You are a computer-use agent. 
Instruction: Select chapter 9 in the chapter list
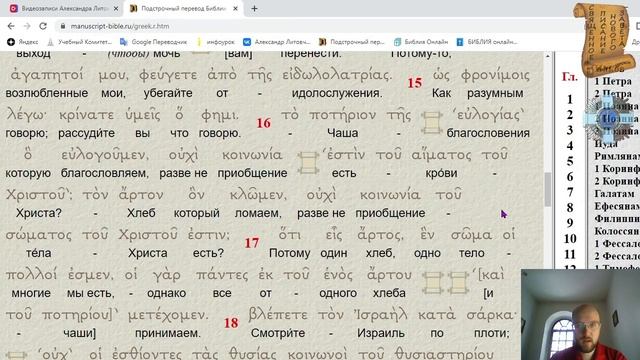pos(570,223)
